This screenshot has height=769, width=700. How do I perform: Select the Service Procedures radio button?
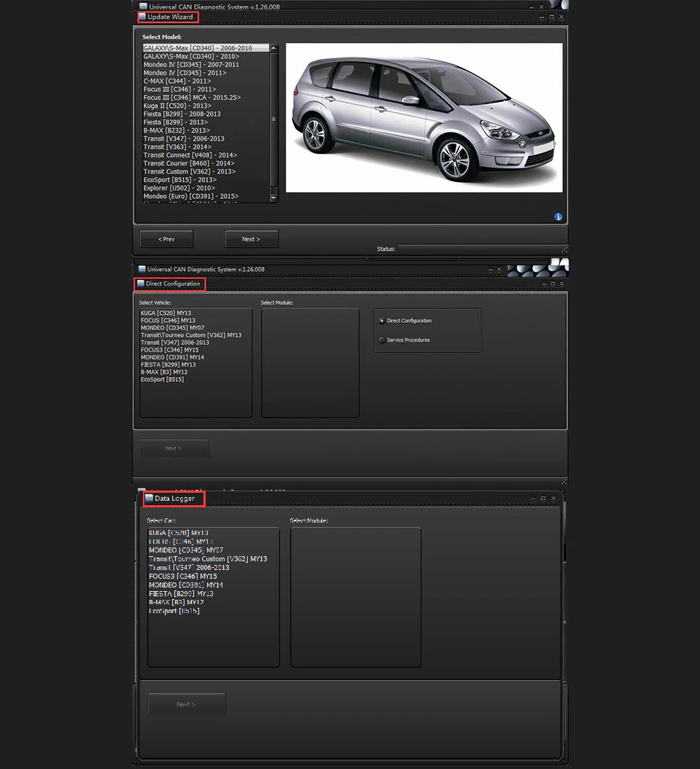(x=381, y=340)
